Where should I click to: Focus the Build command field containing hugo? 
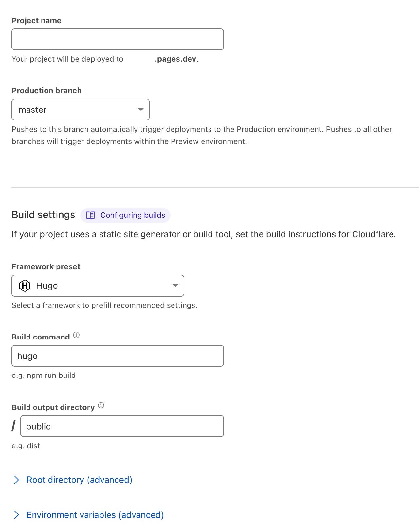(118, 356)
